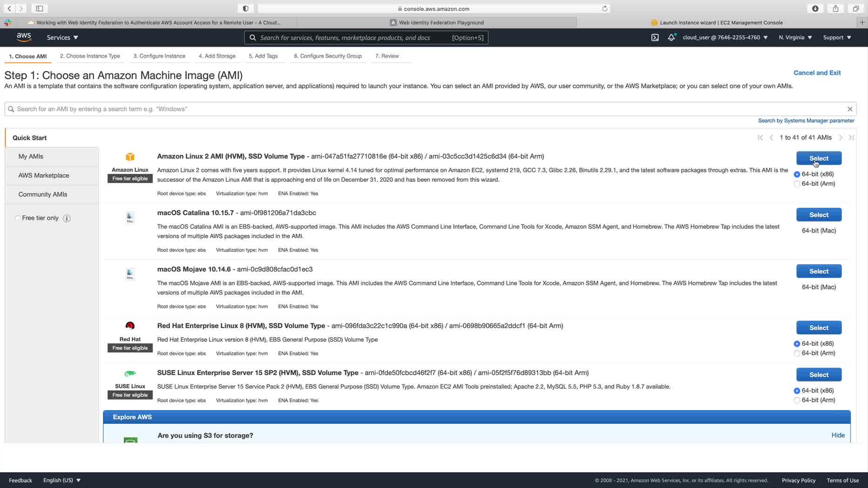Open the Feedback link in footer
The image size is (868, 488).
[x=20, y=480]
